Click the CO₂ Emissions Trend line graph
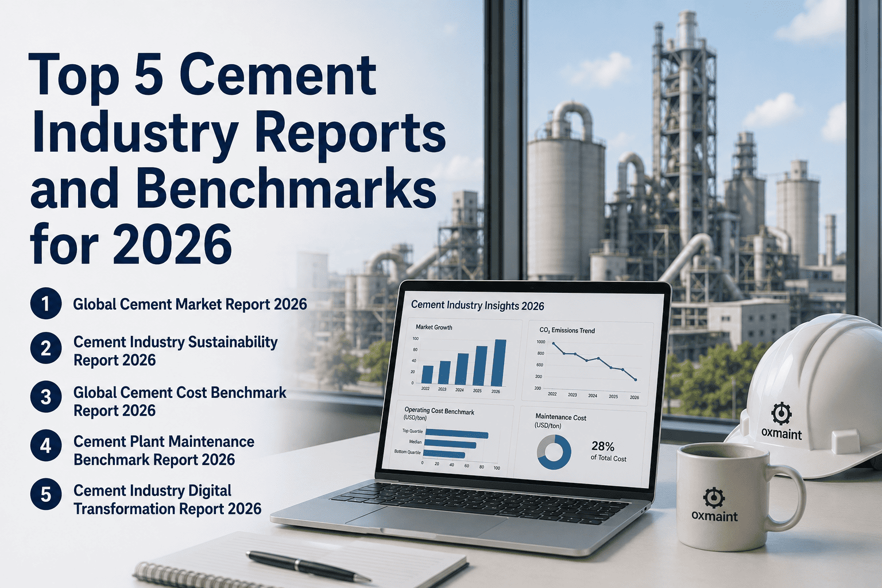 (x=594, y=362)
